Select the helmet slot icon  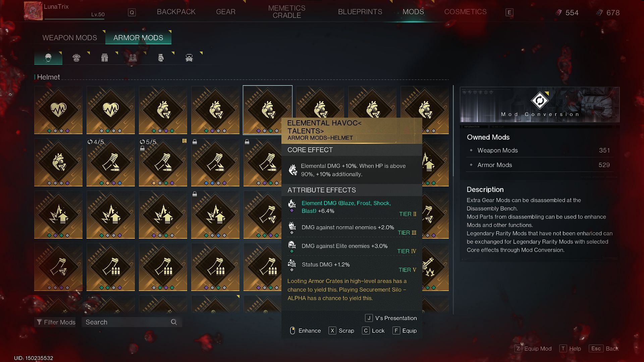(x=48, y=57)
